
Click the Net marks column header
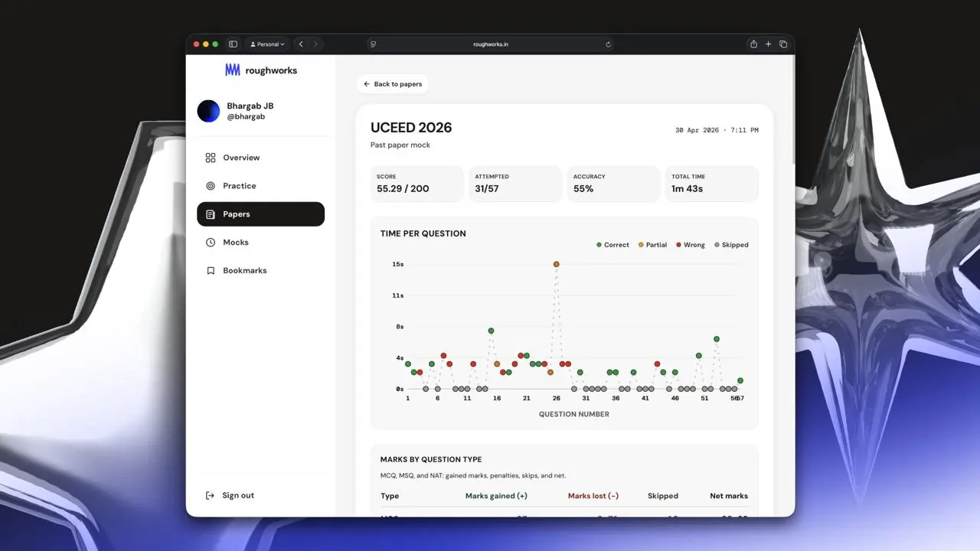(729, 496)
